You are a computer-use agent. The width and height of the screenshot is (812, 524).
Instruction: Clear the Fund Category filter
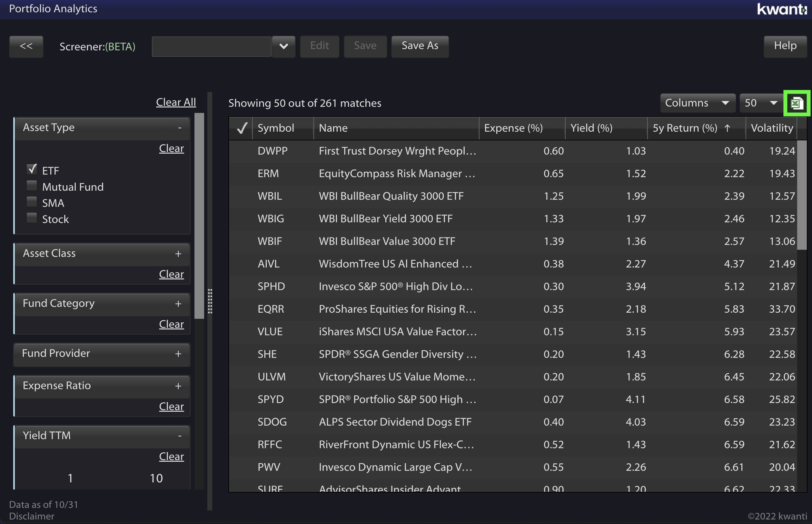[x=171, y=325]
